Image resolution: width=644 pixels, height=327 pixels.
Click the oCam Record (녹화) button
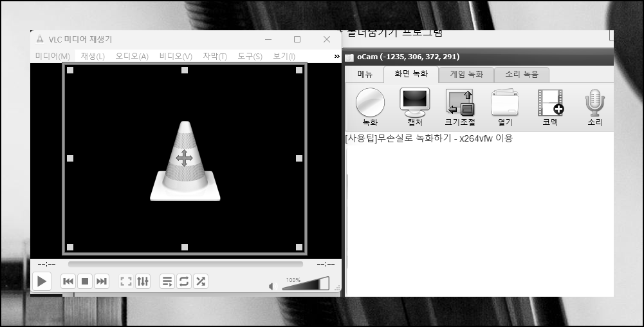point(370,107)
